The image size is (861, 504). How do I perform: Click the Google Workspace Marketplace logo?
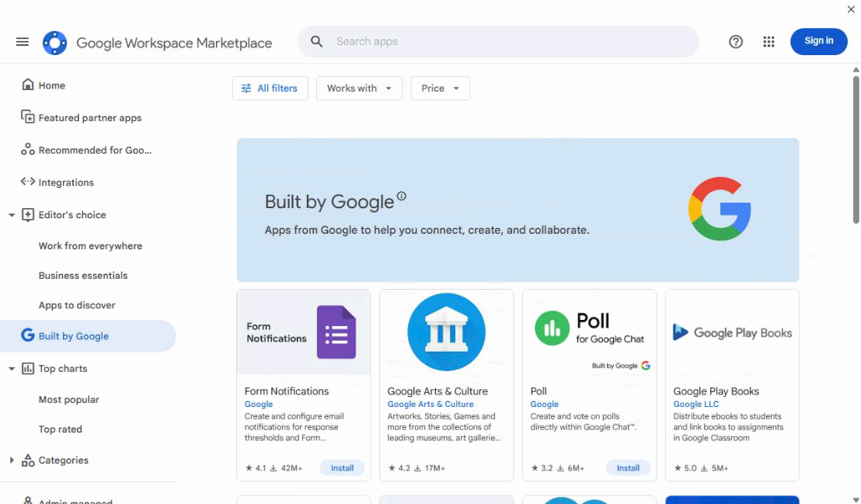pyautogui.click(x=55, y=43)
